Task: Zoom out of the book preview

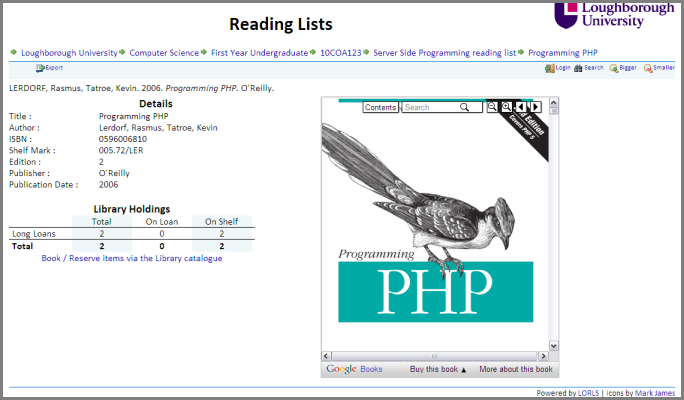Action: pyautogui.click(x=492, y=107)
